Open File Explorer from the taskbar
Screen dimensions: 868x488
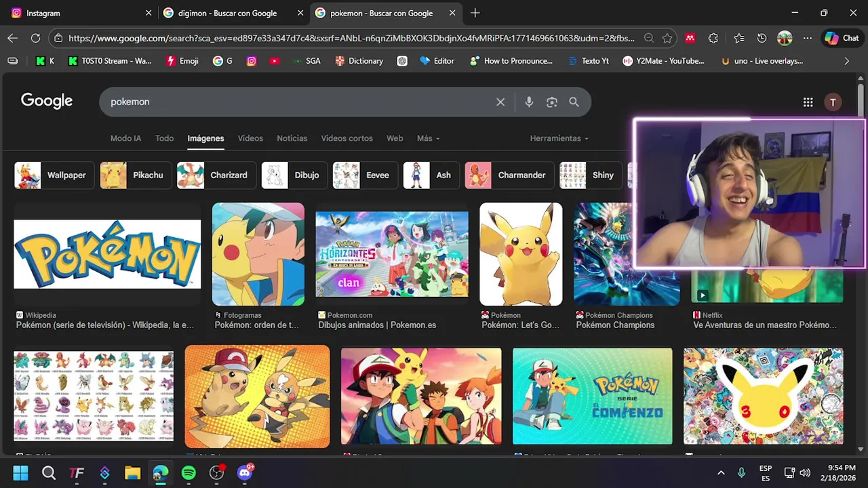[x=132, y=472]
